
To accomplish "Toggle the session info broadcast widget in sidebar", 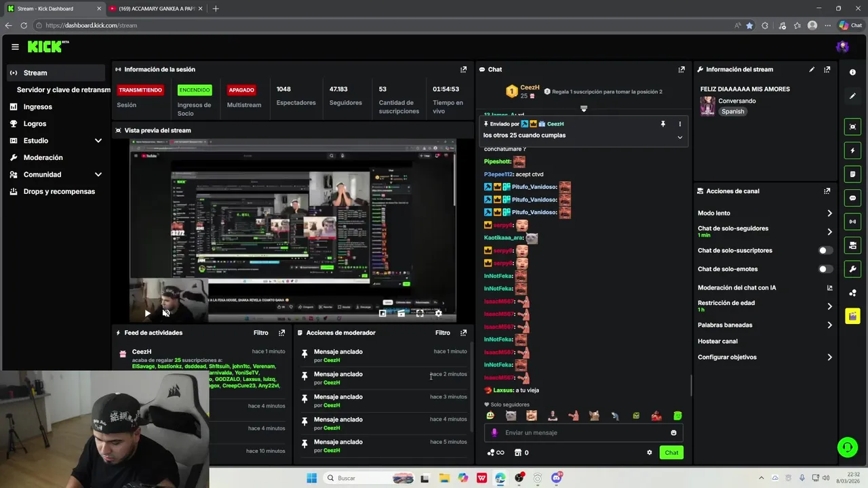I will click(852, 222).
